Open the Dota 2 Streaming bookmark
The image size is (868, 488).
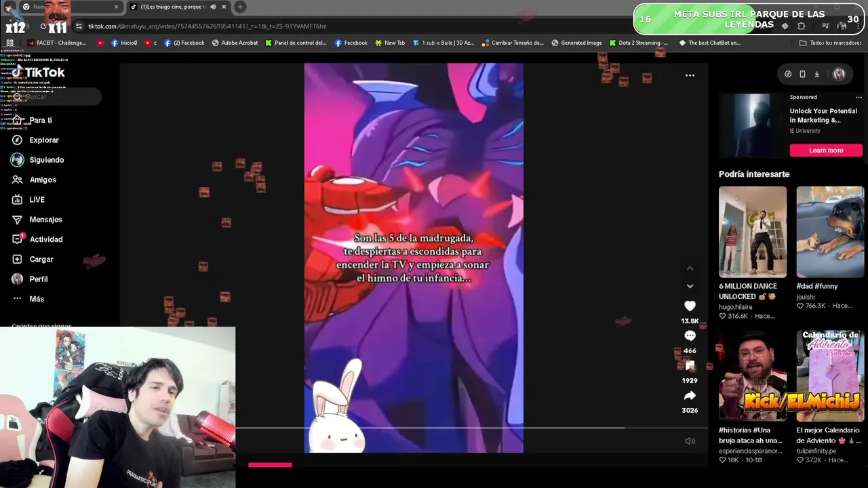[x=639, y=43]
